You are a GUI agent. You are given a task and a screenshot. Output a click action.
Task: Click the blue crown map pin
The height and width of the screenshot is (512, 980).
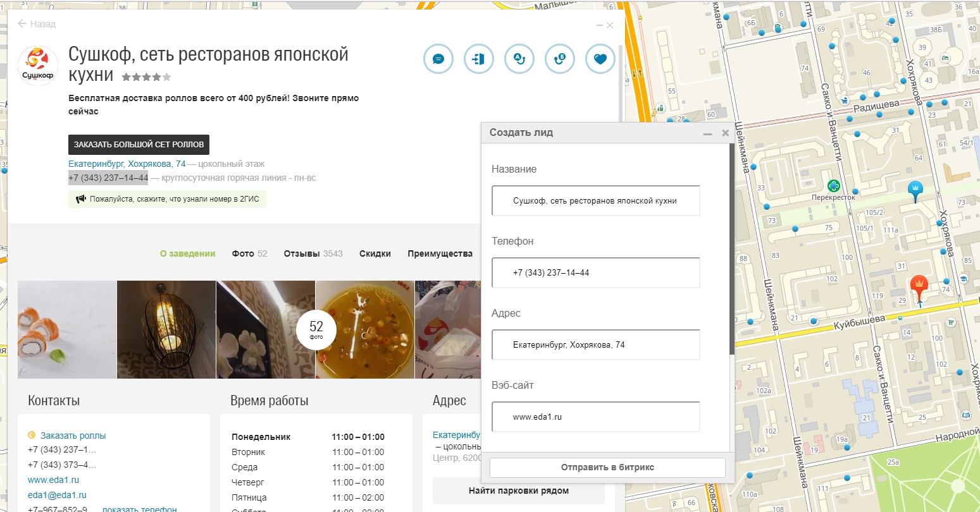[915, 190]
